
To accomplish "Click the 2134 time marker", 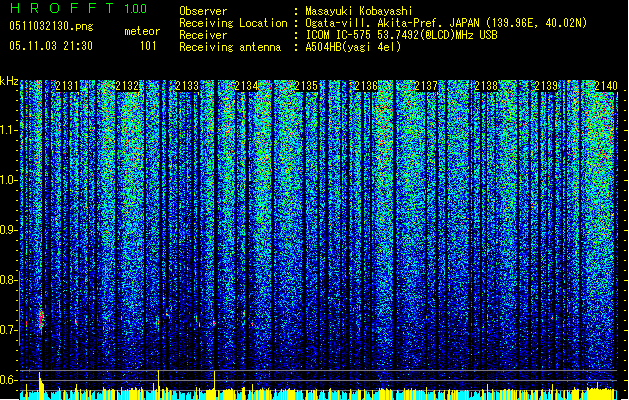I will (246, 86).
